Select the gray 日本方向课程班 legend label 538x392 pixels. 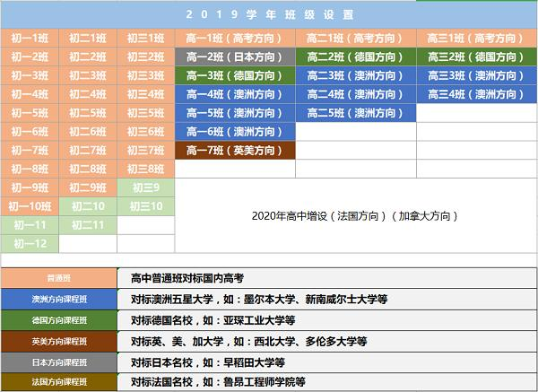pos(58,362)
